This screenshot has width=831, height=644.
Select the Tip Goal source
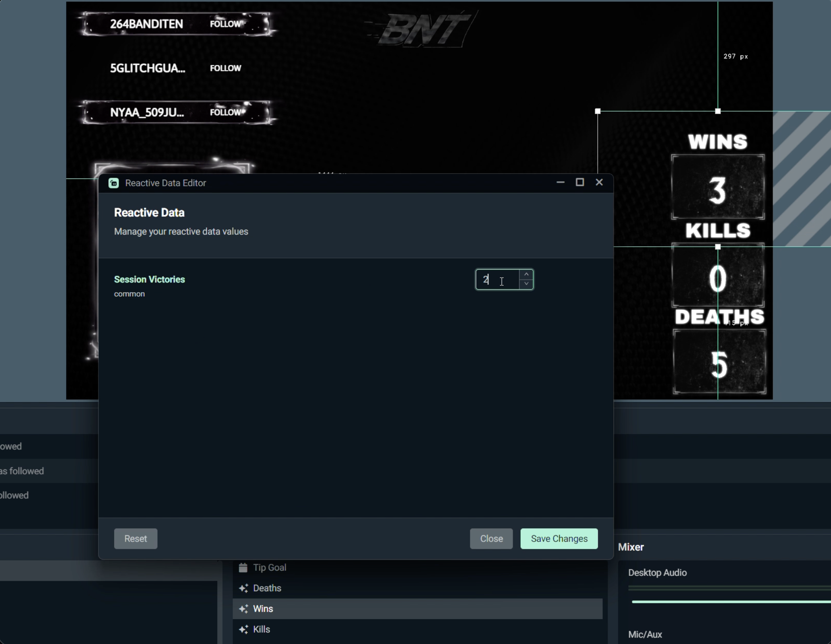tap(270, 568)
